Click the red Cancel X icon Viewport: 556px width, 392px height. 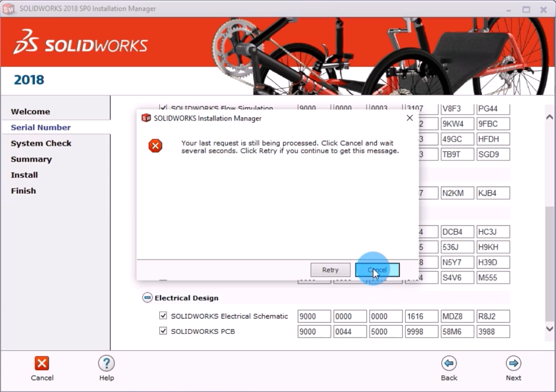pyautogui.click(x=41, y=363)
